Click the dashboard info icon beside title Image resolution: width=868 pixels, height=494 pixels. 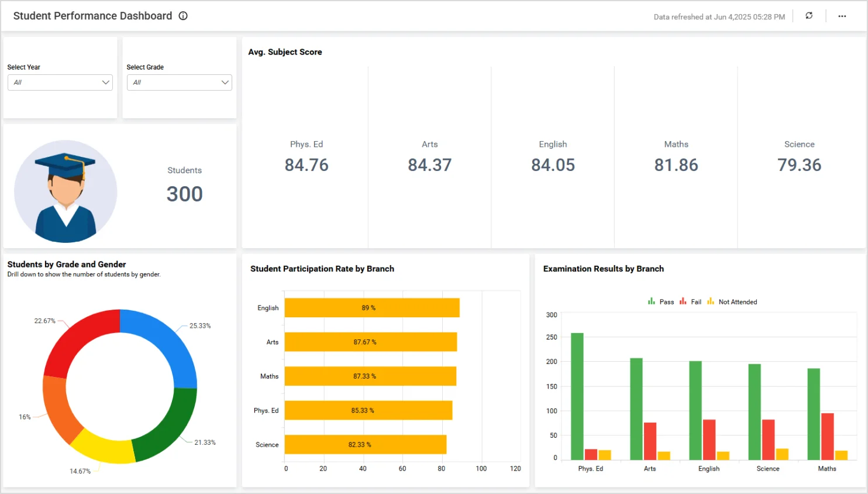tap(183, 16)
